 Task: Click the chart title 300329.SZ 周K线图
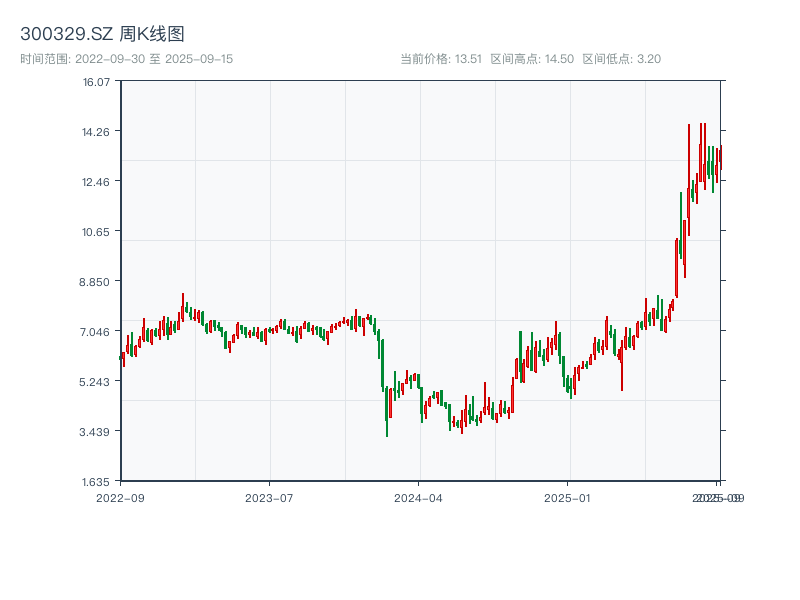(x=102, y=34)
